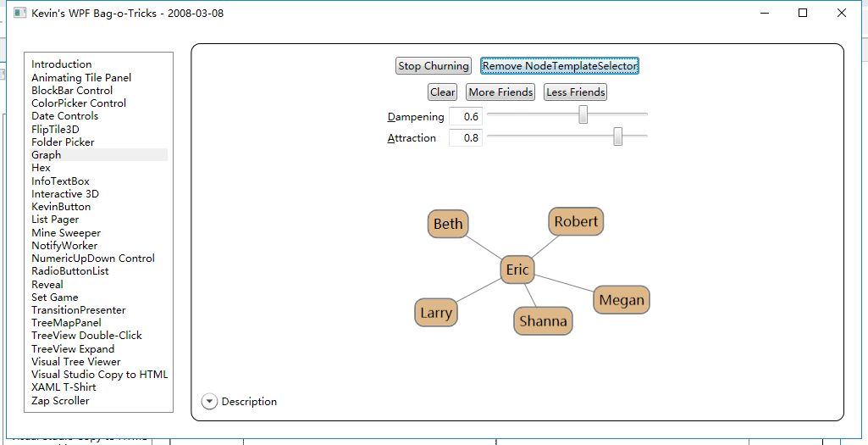The height and width of the screenshot is (445, 868).
Task: Expand the Description section arrow
Action: pos(209,402)
